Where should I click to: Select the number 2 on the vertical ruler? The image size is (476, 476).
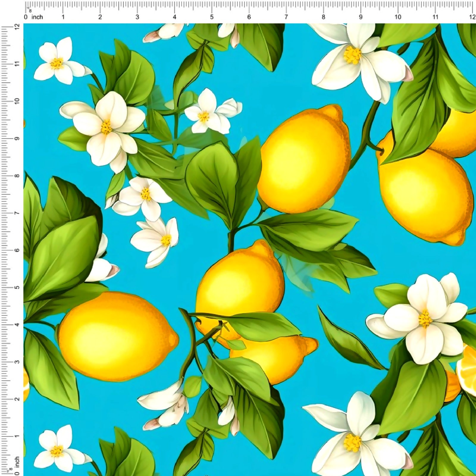[x=17, y=399]
